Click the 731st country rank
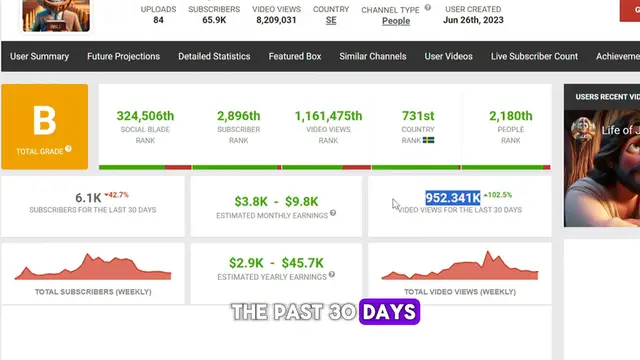Image resolution: width=640 pixels, height=360 pixels. click(x=418, y=116)
